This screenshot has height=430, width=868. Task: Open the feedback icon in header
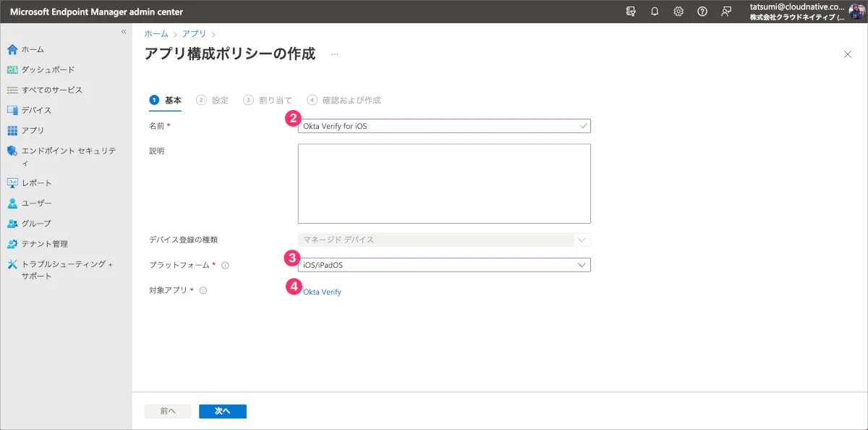(x=726, y=12)
